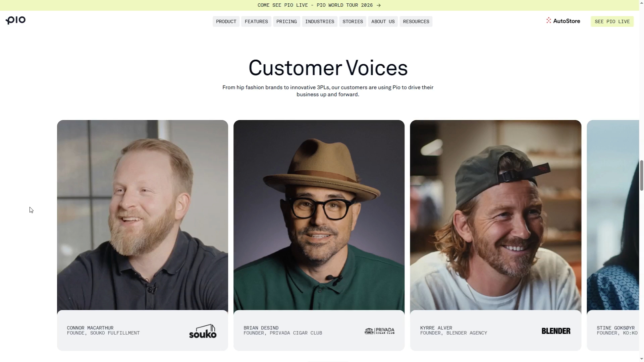Open the Pio World Tour 2026 banner link
The height and width of the screenshot is (362, 644).
[319, 5]
